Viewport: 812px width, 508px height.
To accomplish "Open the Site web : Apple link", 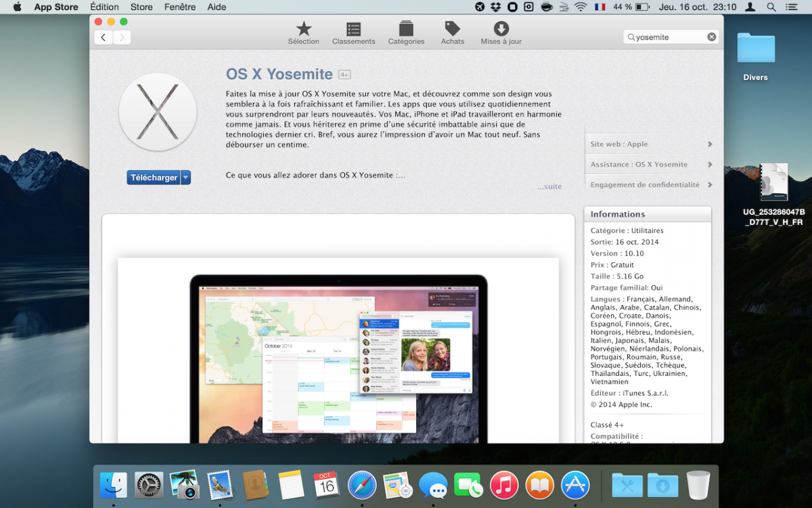I will (651, 144).
